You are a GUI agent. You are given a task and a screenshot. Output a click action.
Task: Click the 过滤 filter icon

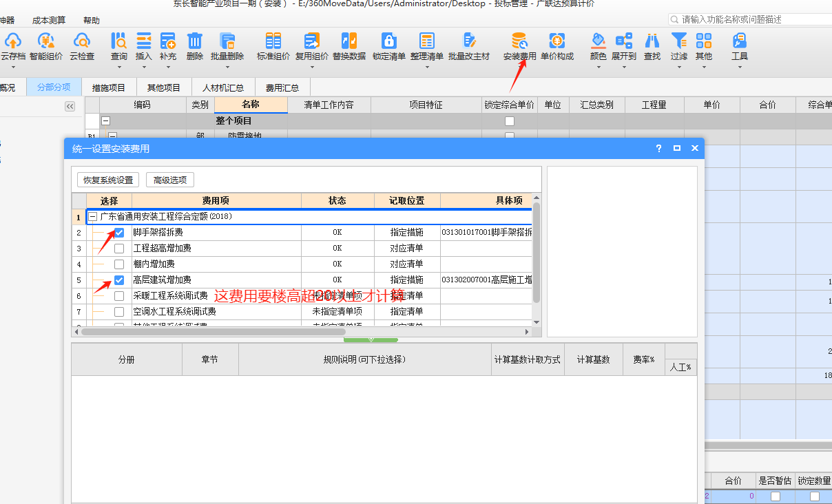[x=679, y=41]
